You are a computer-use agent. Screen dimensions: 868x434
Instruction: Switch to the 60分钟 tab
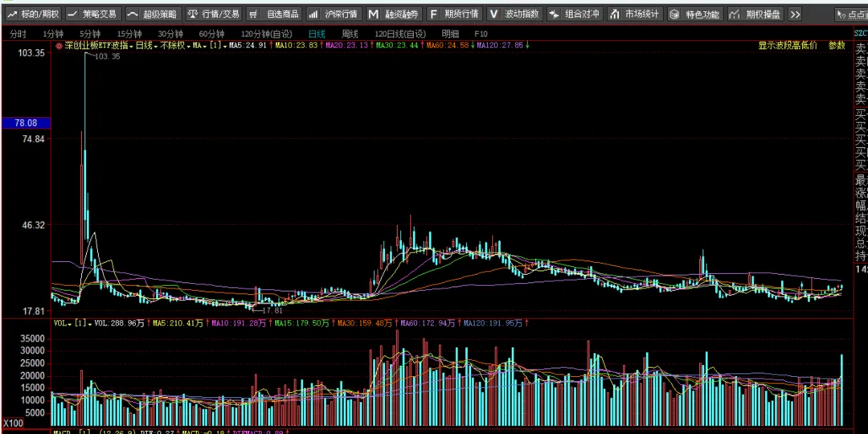211,34
